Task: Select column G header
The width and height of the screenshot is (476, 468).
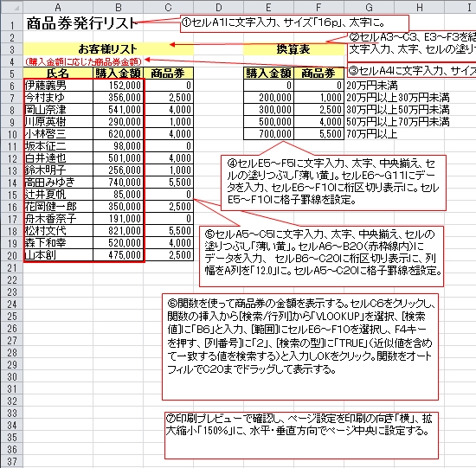Action: [x=369, y=7]
